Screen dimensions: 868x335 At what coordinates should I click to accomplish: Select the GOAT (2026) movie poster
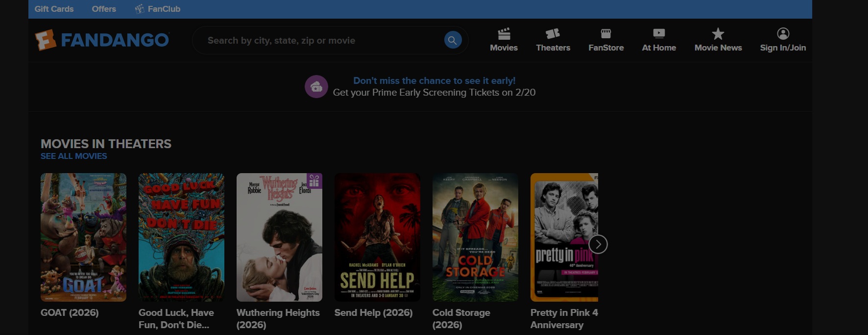coord(83,237)
